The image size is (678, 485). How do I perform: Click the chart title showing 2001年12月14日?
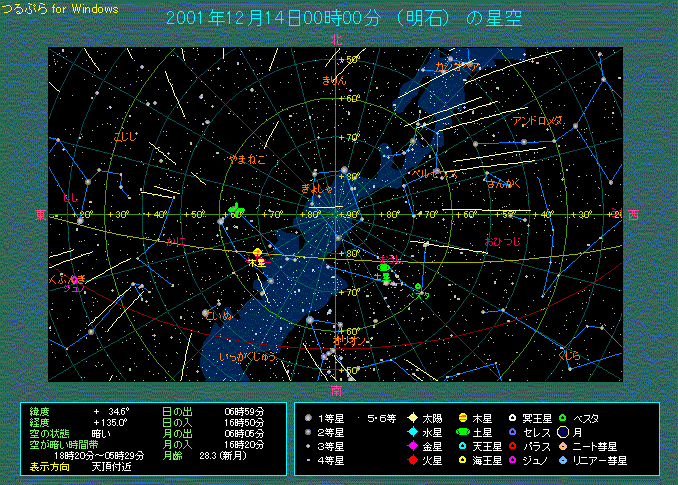336,18
